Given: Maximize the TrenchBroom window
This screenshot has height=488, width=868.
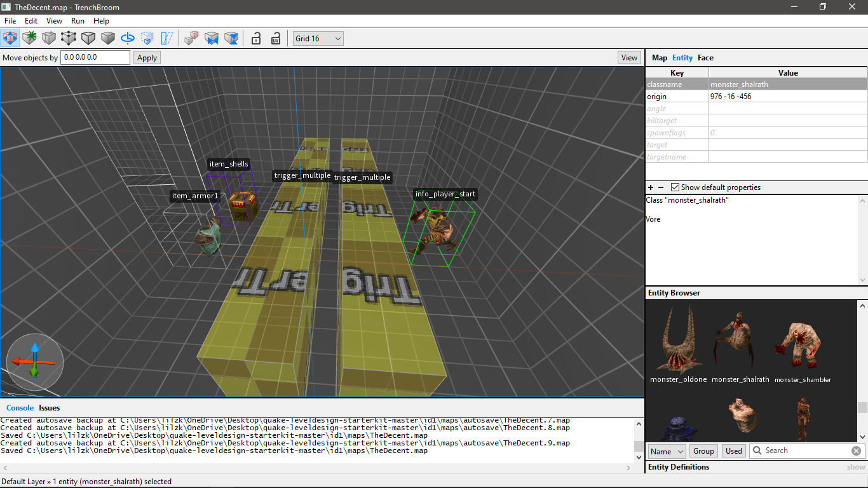Looking at the screenshot, I should pyautogui.click(x=823, y=7).
